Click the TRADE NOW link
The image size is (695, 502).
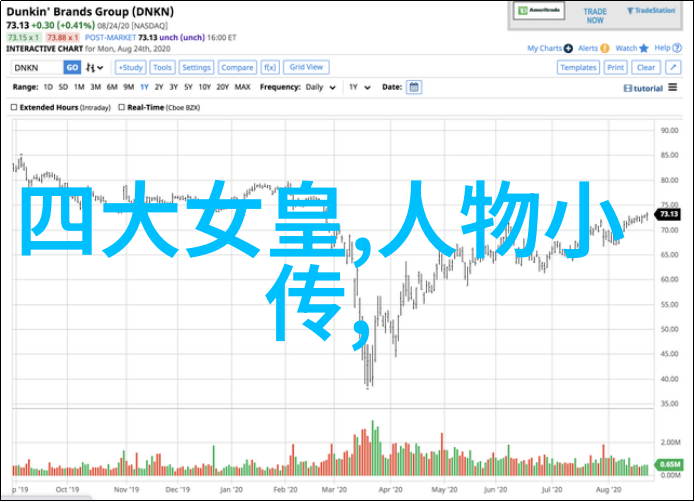(x=595, y=16)
